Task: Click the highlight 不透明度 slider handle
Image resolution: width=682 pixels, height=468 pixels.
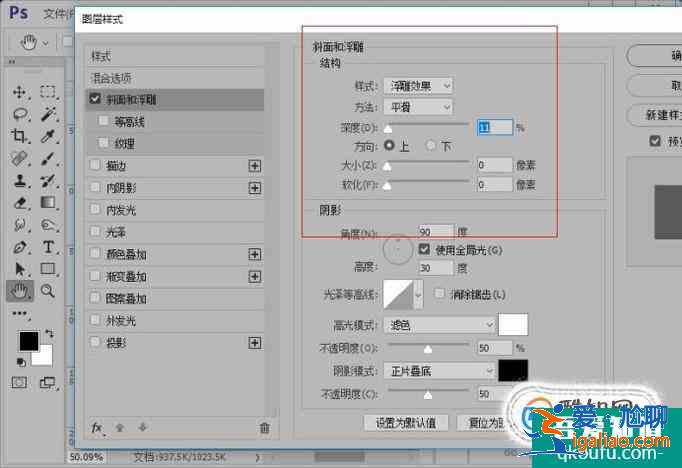Action: point(428,349)
